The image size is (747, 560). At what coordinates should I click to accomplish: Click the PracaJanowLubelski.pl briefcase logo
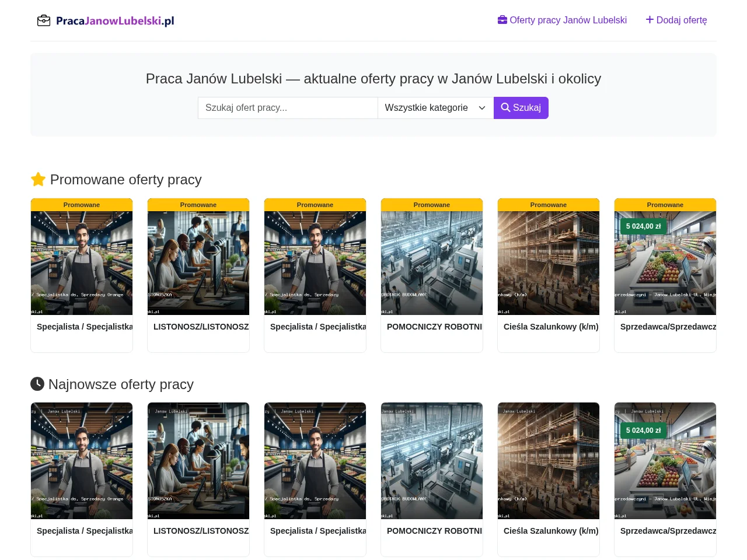pos(106,20)
